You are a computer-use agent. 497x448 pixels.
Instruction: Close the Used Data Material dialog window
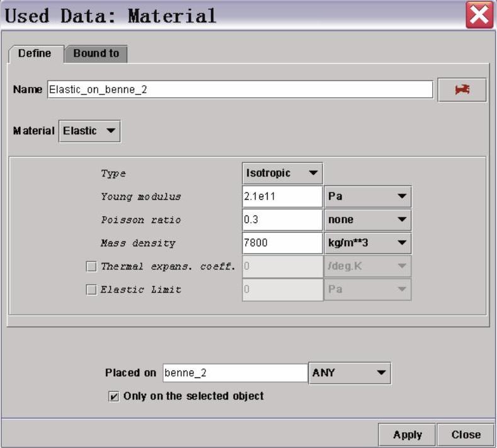[479, 16]
